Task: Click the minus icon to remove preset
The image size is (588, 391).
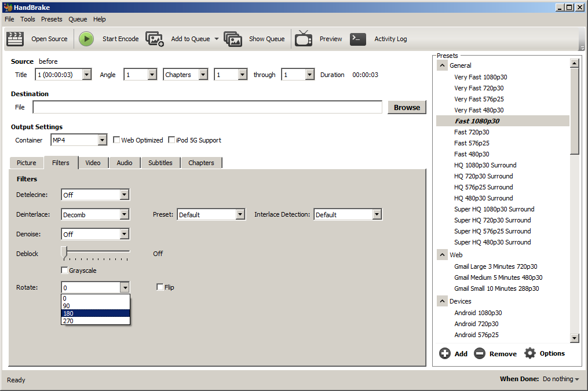Action: click(x=480, y=353)
